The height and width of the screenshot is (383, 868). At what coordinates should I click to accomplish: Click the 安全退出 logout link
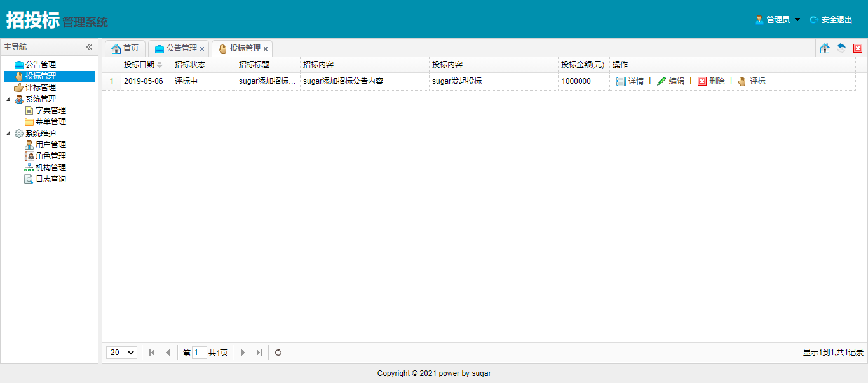(837, 20)
